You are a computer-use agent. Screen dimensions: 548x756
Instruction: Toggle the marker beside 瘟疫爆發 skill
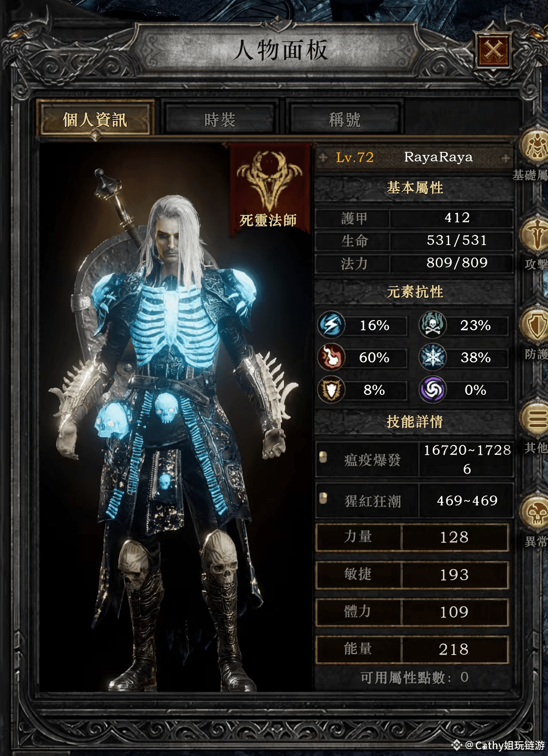(x=324, y=457)
